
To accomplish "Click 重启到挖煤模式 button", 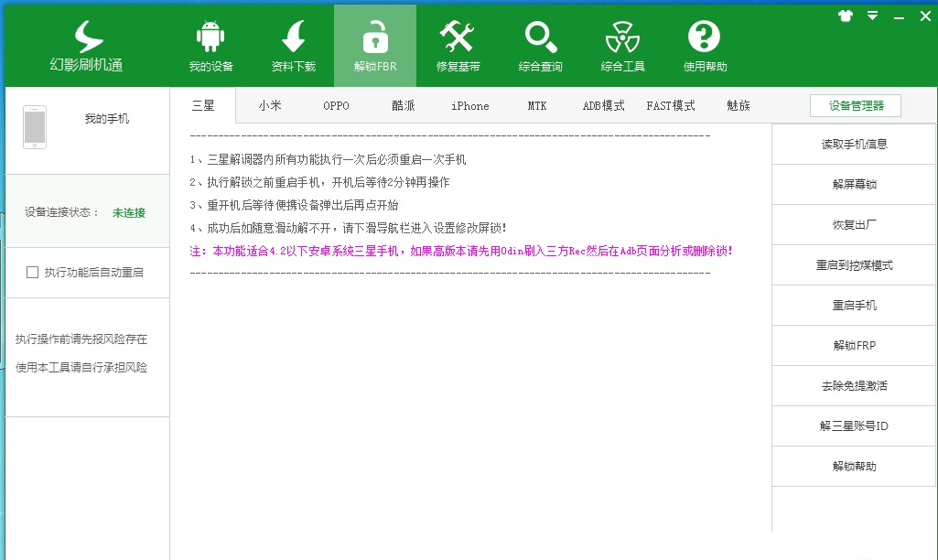I will pyautogui.click(x=854, y=265).
